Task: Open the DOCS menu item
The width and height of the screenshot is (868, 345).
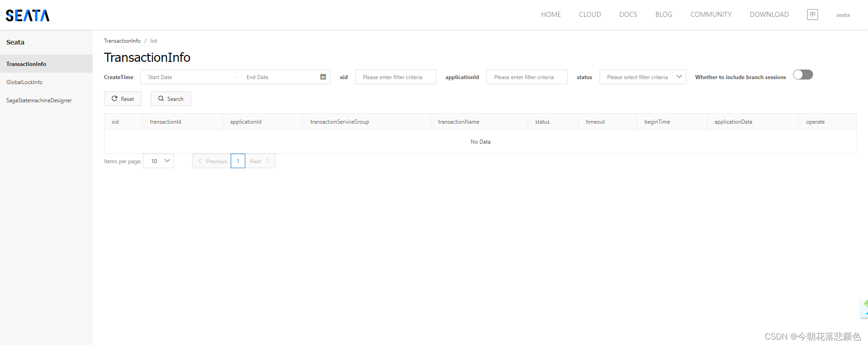Action: tap(628, 15)
